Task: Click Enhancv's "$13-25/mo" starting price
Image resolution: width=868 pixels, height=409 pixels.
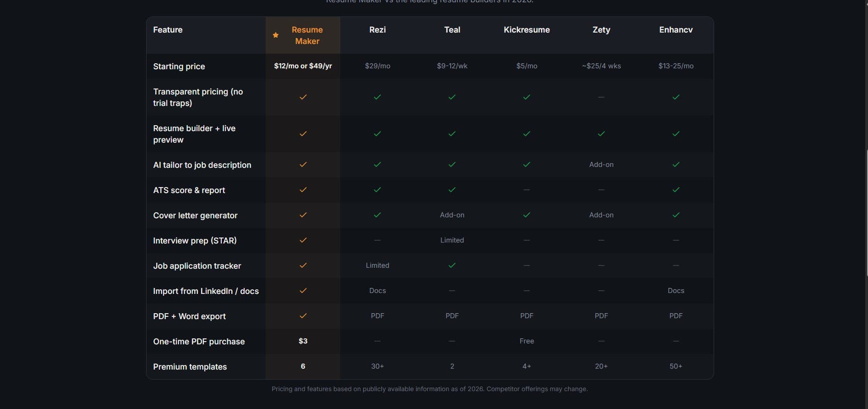Action: coord(676,66)
